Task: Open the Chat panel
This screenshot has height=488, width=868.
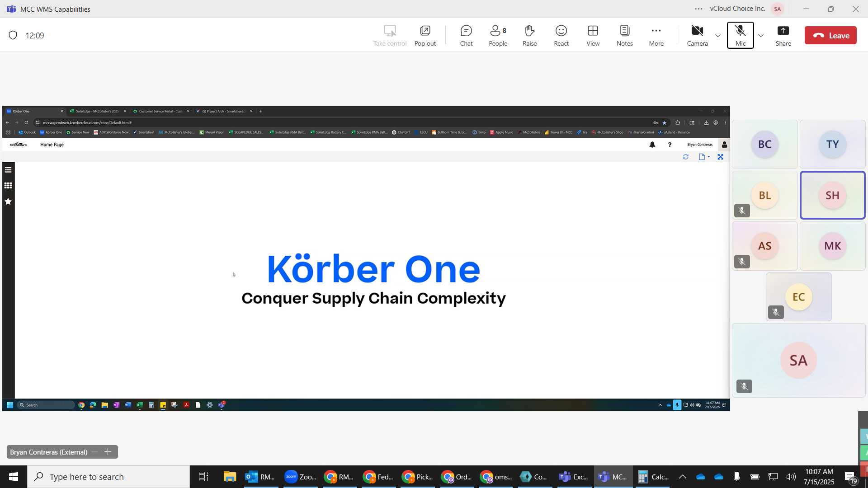Action: tap(466, 36)
